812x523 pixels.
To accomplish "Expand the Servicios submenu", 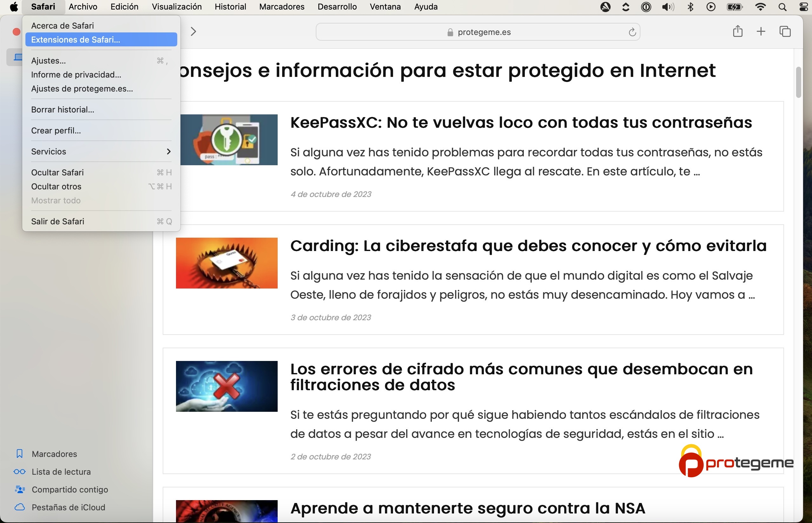I will 101,152.
